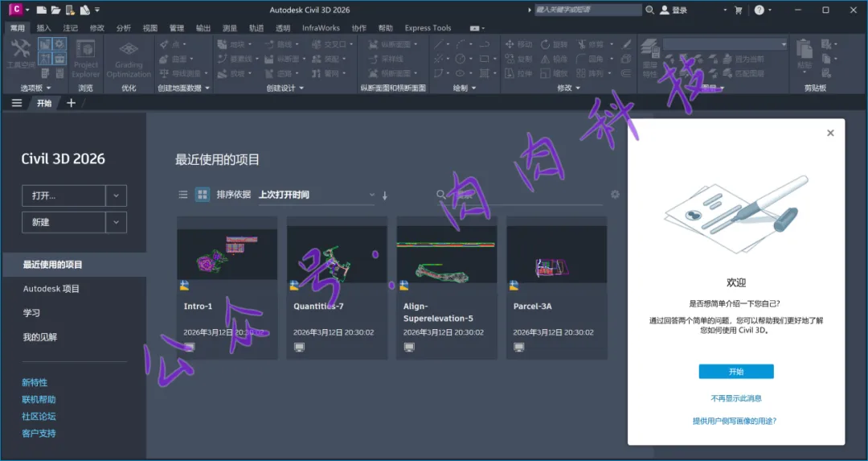Select the 测量 ribbon tab
The image size is (868, 461).
pos(230,28)
